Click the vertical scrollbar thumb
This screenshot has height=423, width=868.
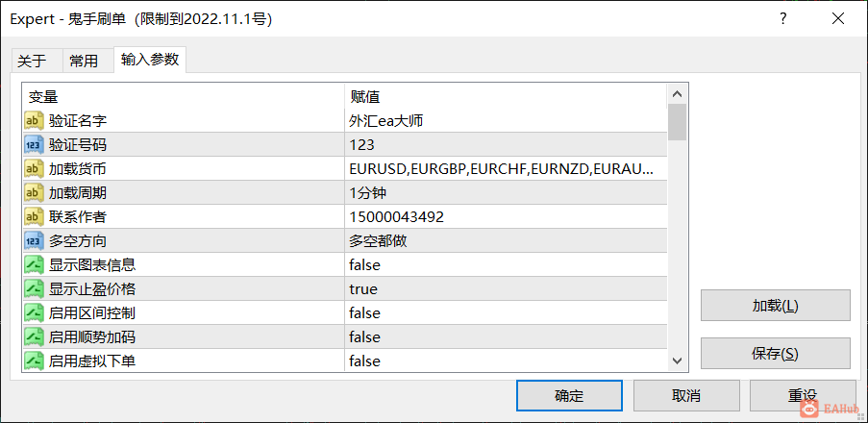click(x=678, y=122)
